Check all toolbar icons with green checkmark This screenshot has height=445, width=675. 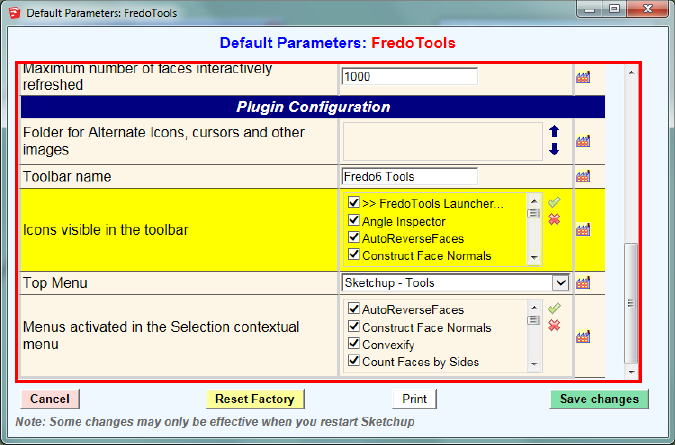coord(554,202)
